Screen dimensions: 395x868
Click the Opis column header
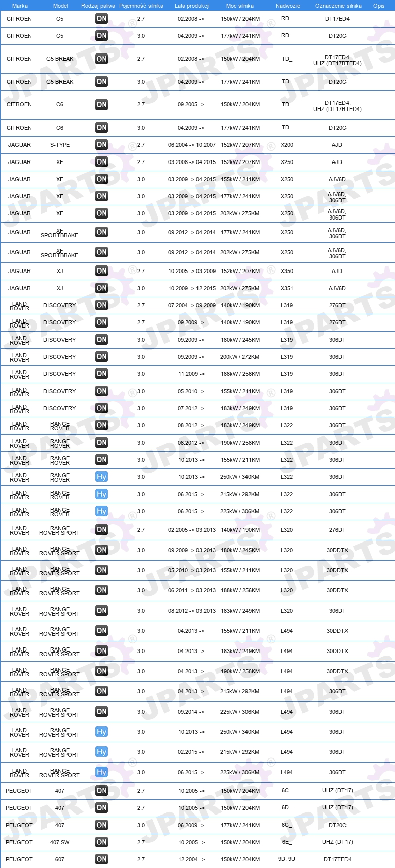click(379, 6)
